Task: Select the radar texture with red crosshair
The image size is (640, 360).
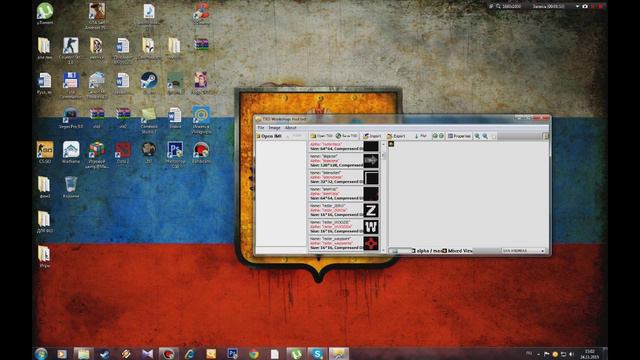Action: [x=344, y=243]
